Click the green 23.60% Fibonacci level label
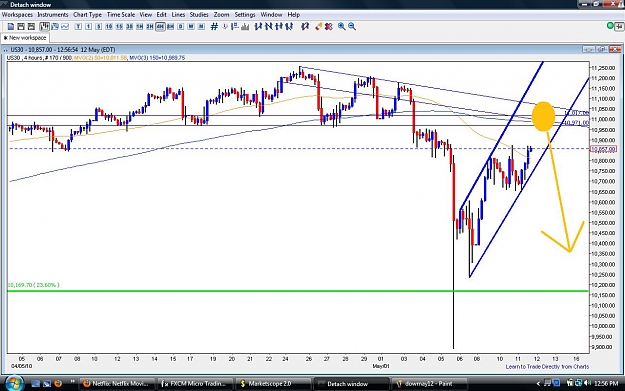Screen dimensions: 625x391 (33, 285)
